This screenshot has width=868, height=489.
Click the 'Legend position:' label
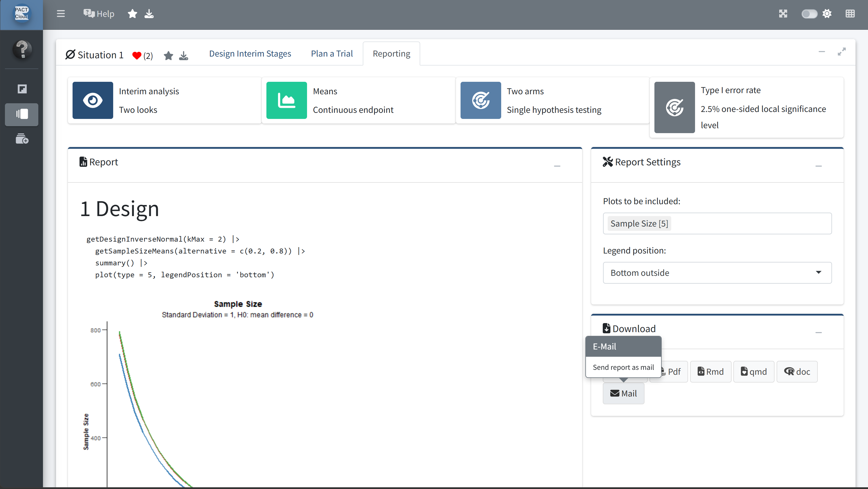tap(634, 251)
